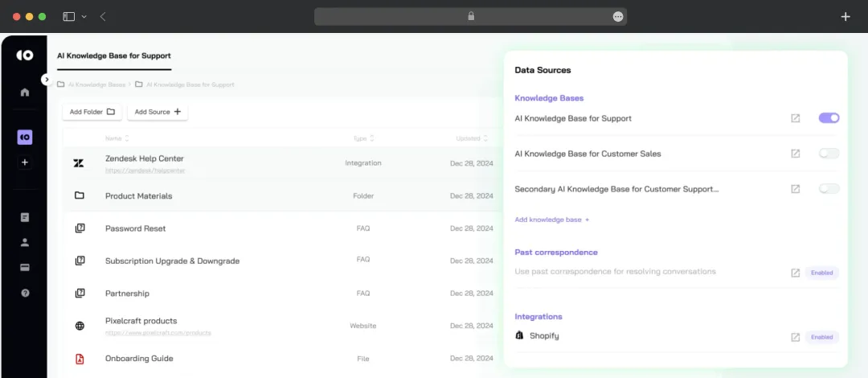868x378 pixels.
Task: Click Folder type cell
Action: pos(363,195)
